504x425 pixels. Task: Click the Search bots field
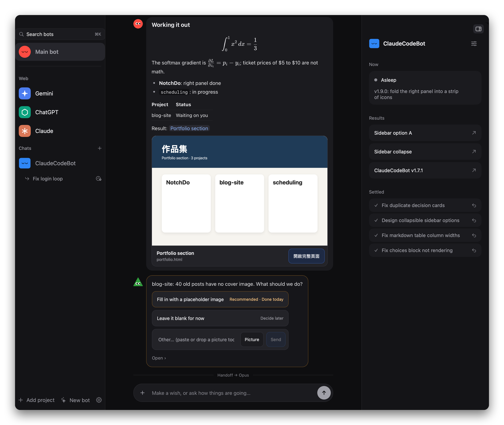point(60,34)
